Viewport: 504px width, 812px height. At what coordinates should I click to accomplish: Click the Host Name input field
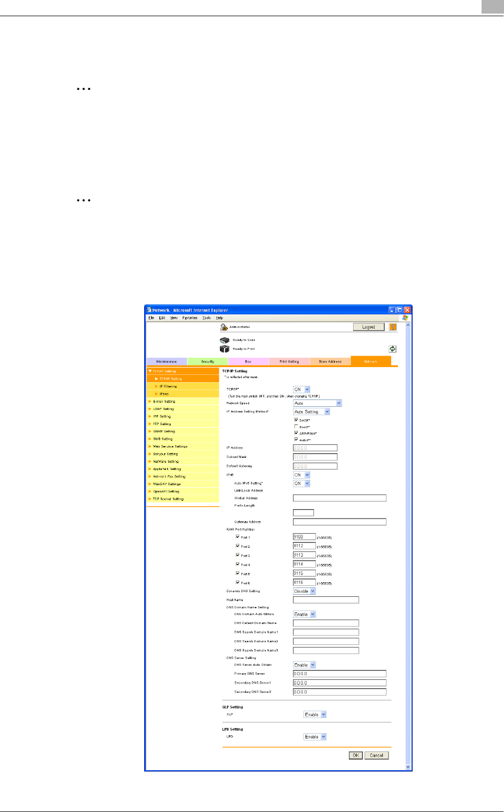[326, 600]
